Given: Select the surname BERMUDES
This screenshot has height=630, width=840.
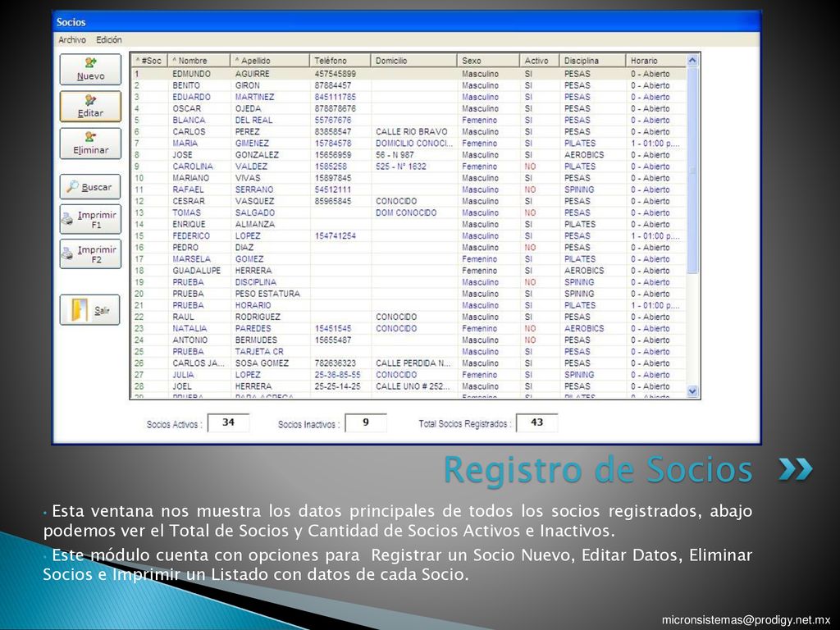Looking at the screenshot, I should point(256,340).
